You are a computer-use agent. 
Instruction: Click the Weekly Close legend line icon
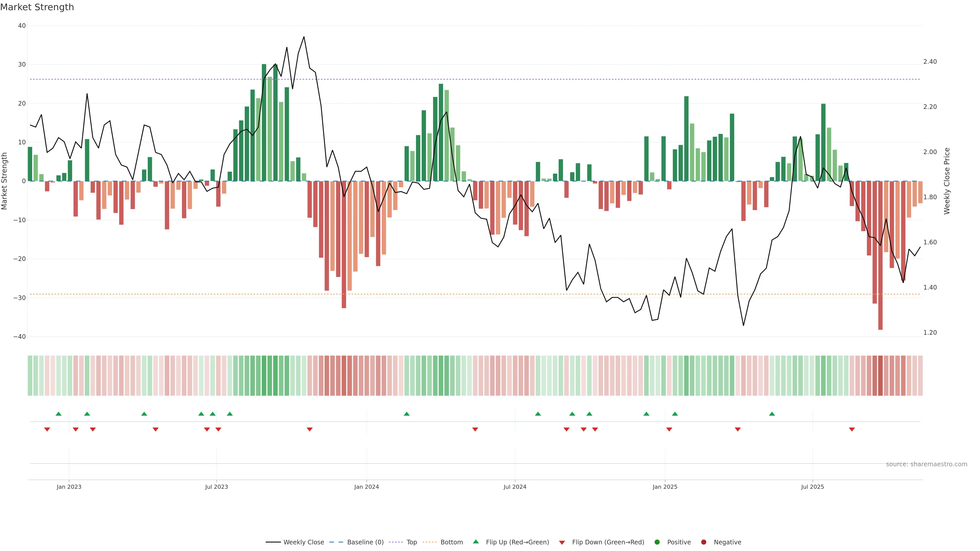(273, 542)
